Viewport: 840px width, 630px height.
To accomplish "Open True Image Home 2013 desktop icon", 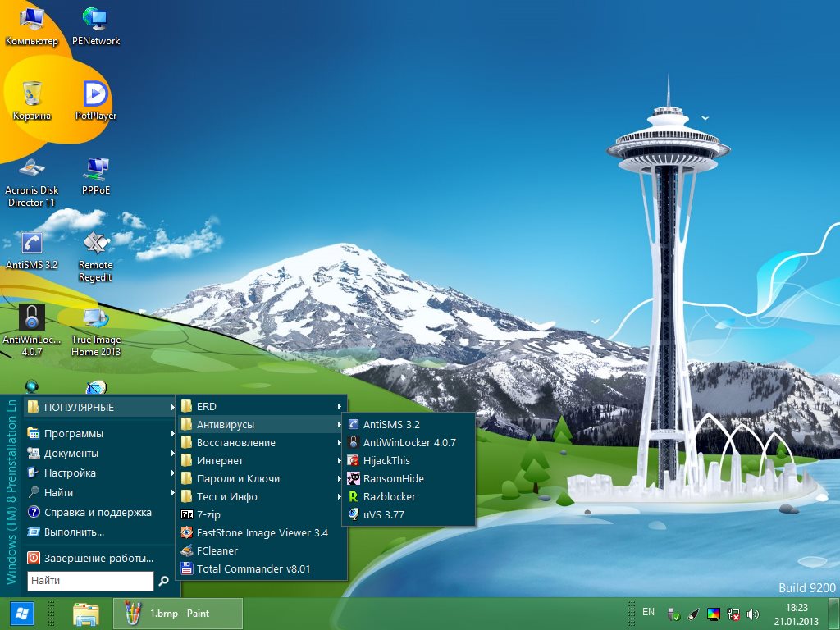I will click(96, 331).
